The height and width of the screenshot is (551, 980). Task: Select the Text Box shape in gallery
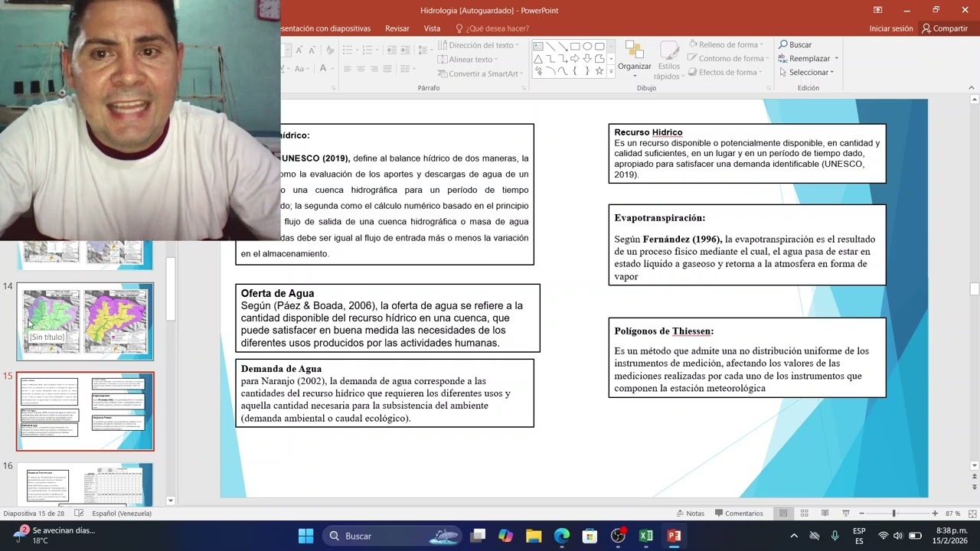click(x=538, y=46)
